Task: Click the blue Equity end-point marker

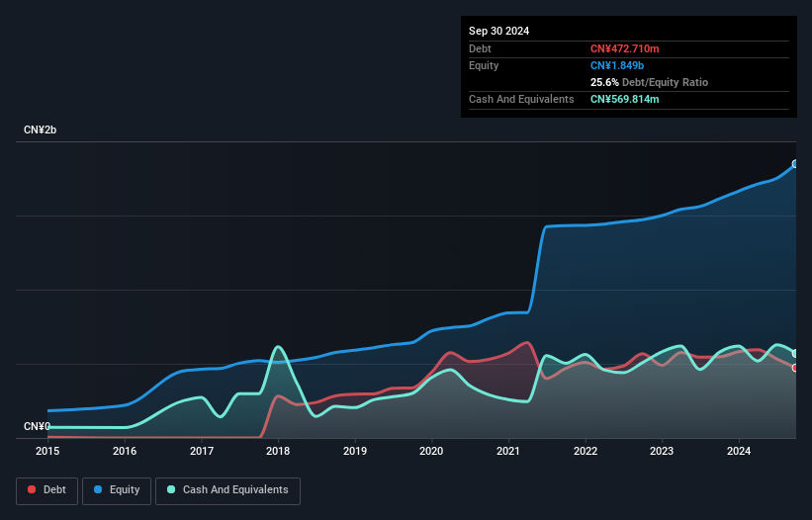Action: (795, 164)
